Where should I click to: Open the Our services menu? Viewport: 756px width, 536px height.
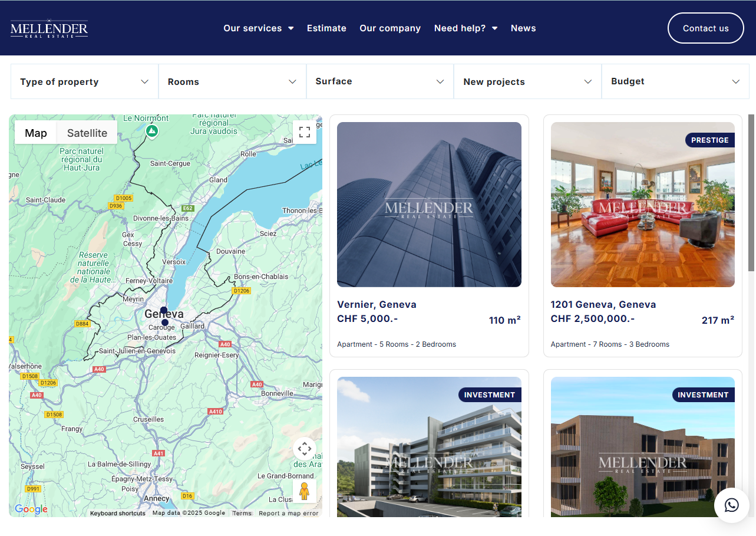click(x=258, y=28)
